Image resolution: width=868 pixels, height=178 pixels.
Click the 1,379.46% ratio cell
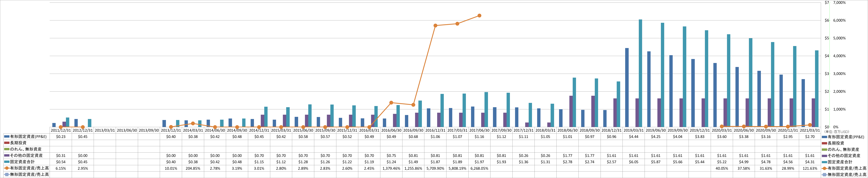click(x=391, y=168)
